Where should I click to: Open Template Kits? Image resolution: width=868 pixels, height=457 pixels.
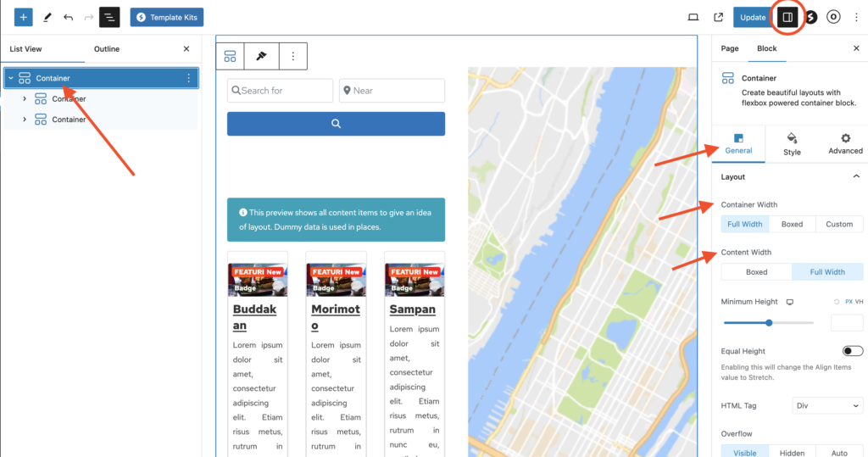point(167,17)
